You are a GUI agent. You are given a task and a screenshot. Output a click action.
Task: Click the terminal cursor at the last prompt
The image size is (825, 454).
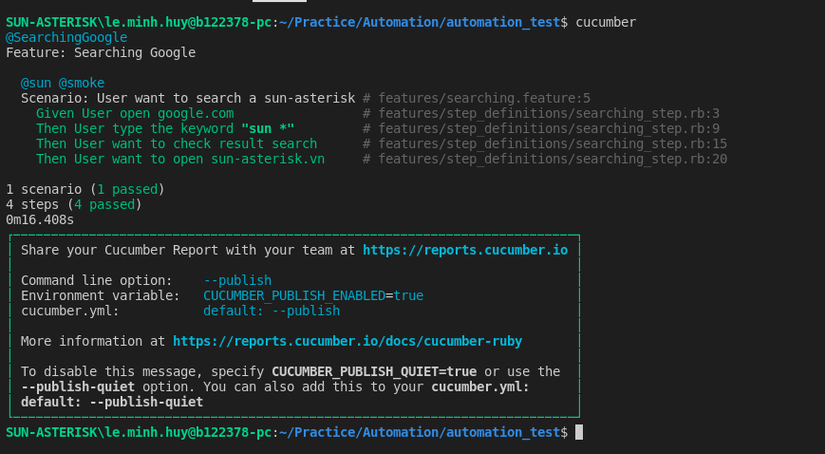coord(579,432)
